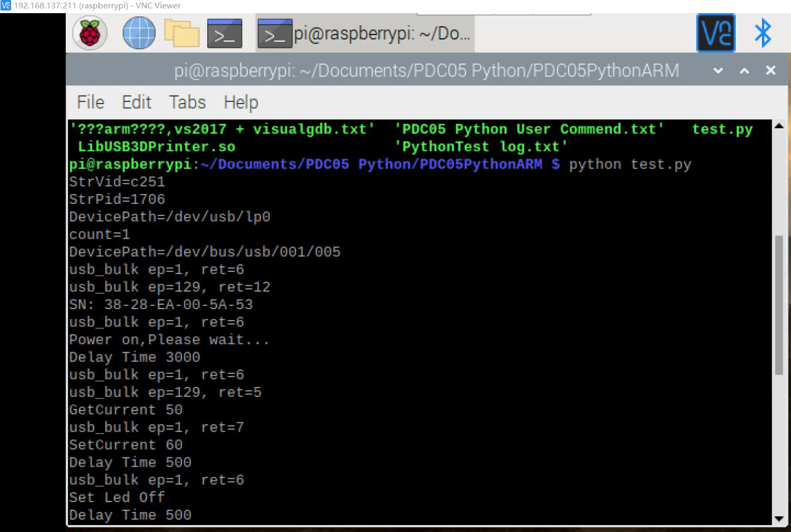Screen dimensions: 791x532
Task: Open the Raspberry Pi applications menu
Action: click(x=90, y=33)
